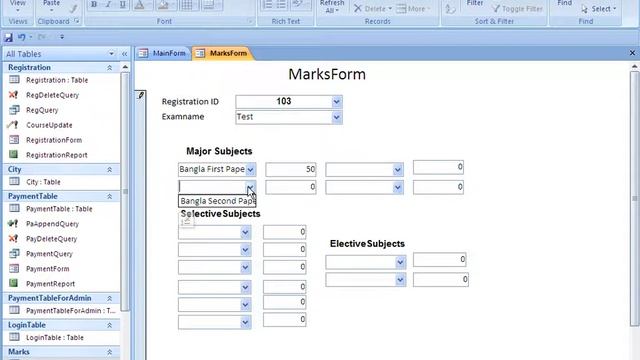Image resolution: width=640 pixels, height=360 pixels.
Task: Open the Registration ID combo box arrow
Action: coord(336,102)
